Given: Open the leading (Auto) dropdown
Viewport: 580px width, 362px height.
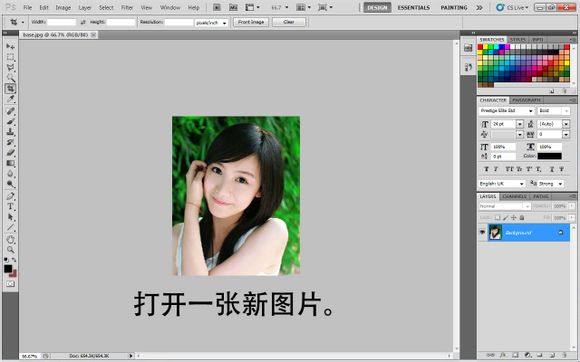Looking at the screenshot, I should pyautogui.click(x=566, y=124).
